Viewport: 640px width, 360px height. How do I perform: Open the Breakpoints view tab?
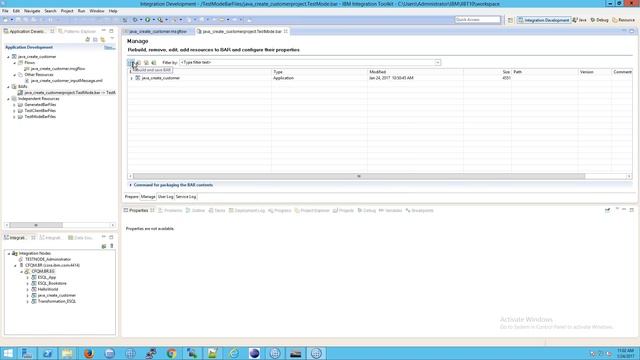[x=420, y=211]
